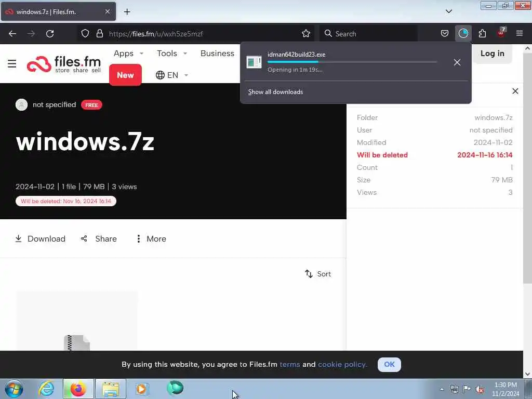Viewport: 532px width, 399px height.
Task: Close the folder details side panel
Action: click(515, 91)
